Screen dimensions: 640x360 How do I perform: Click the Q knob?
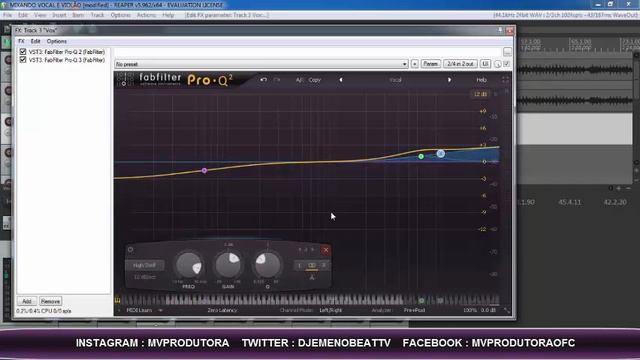click(267, 265)
